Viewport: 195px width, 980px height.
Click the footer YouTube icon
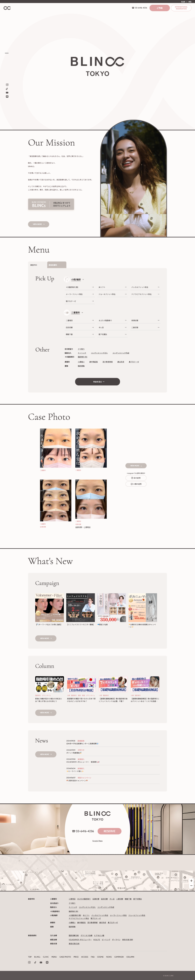[x=41, y=962]
